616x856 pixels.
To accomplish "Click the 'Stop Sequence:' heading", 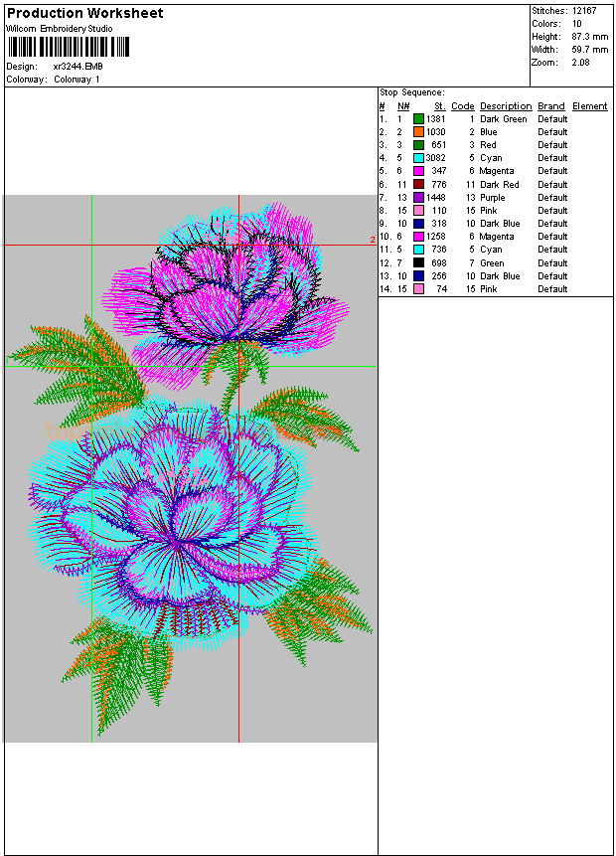I will point(412,92).
